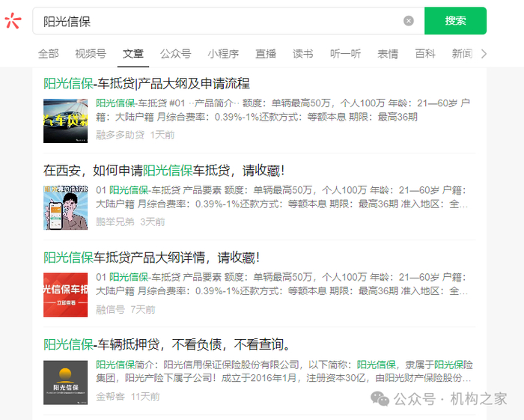The height and width of the screenshot is (420, 524).
Task: Expand more tabs with right chevron
Action: (x=484, y=53)
